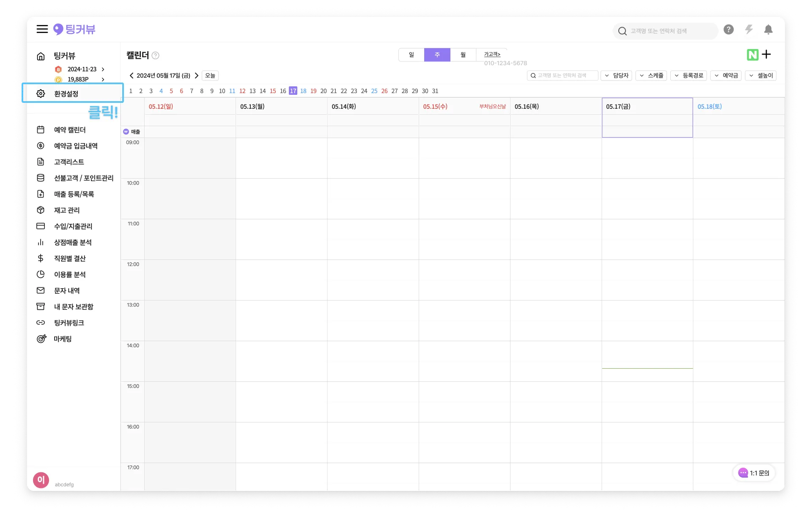The width and height of the screenshot is (812, 510).
Task: Open the 1:1 문의 chat bubble
Action: point(754,473)
